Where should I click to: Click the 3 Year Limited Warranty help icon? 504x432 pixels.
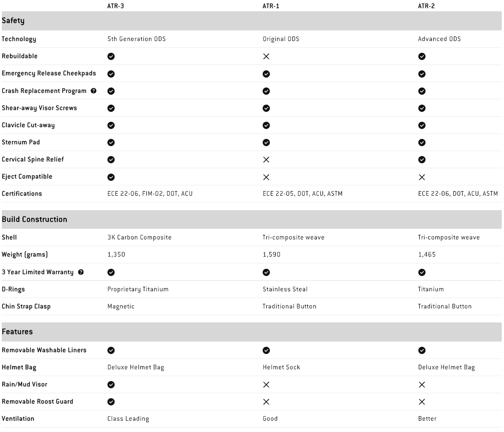pos(81,272)
